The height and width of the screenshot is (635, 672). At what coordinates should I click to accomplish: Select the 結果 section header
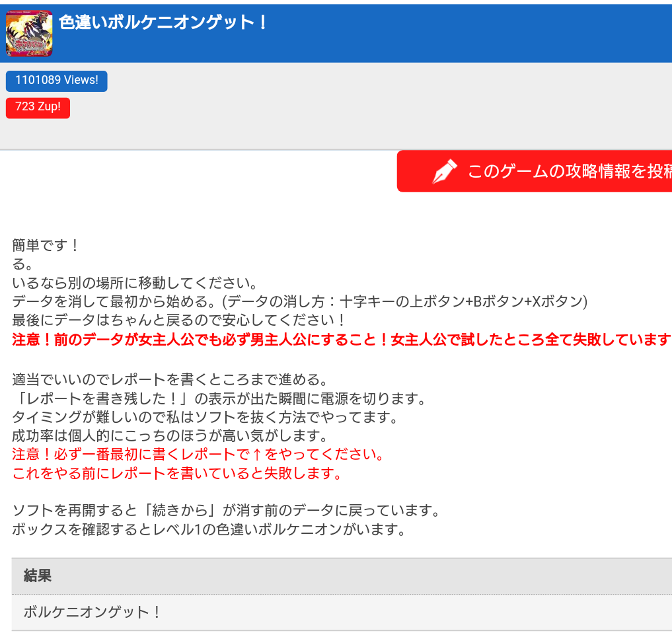point(38,576)
